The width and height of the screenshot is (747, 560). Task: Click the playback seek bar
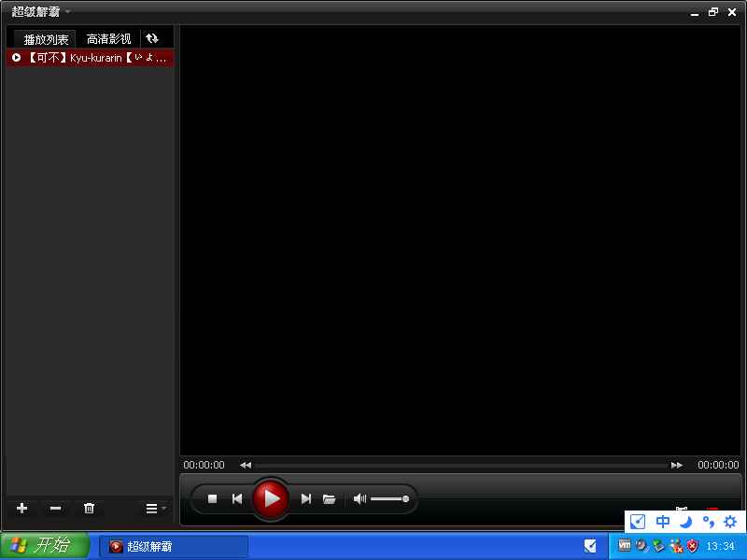pos(461,465)
